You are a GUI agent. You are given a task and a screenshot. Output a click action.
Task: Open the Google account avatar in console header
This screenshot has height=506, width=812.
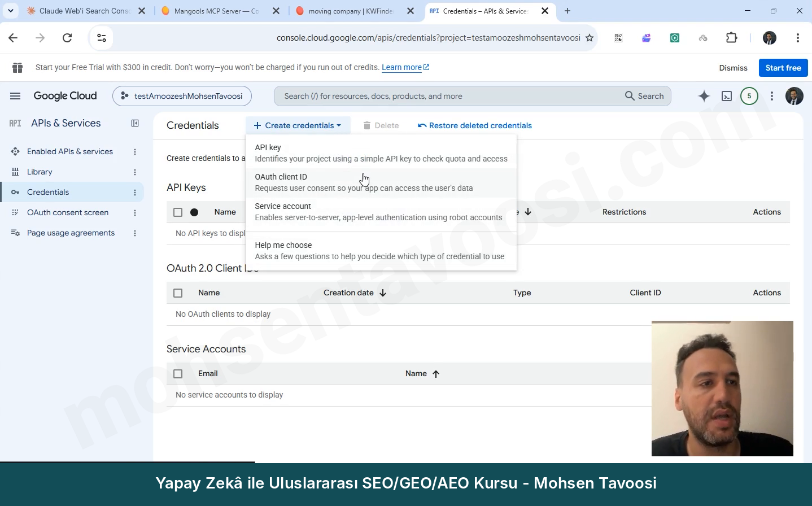point(794,96)
